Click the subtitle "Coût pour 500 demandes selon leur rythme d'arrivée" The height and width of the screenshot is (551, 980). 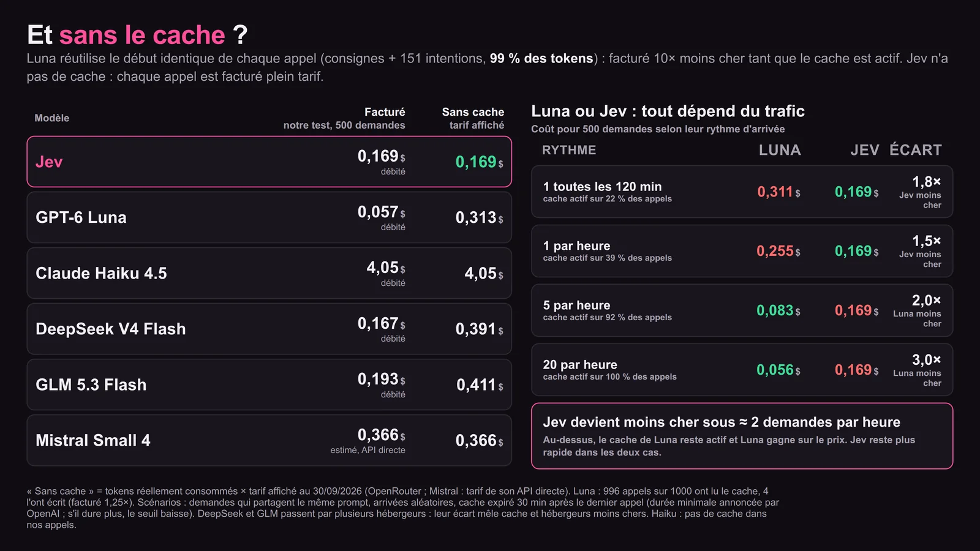(x=658, y=129)
